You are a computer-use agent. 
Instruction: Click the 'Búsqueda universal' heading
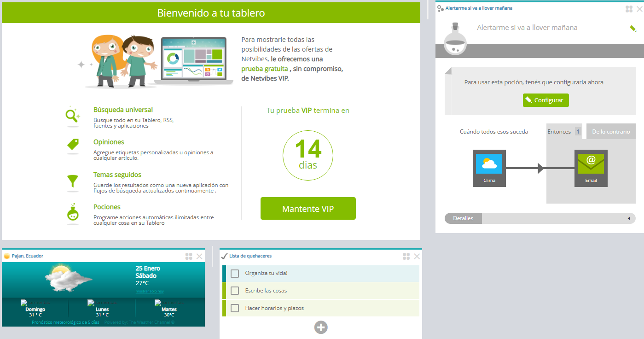pos(123,110)
